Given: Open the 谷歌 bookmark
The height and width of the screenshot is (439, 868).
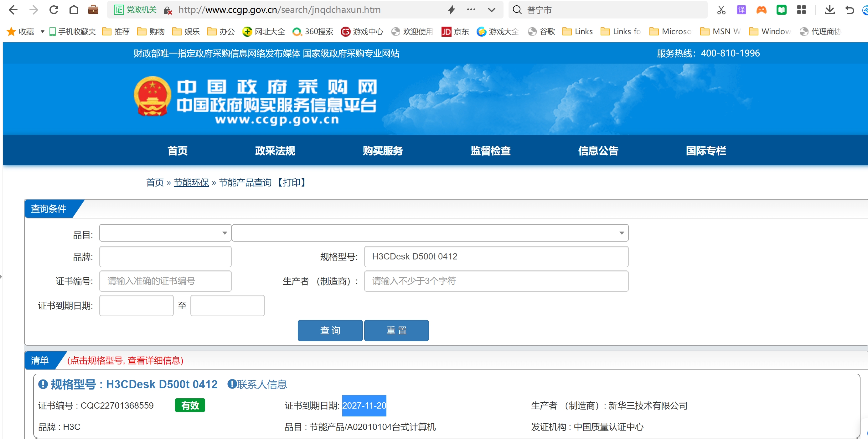Looking at the screenshot, I should pos(541,32).
